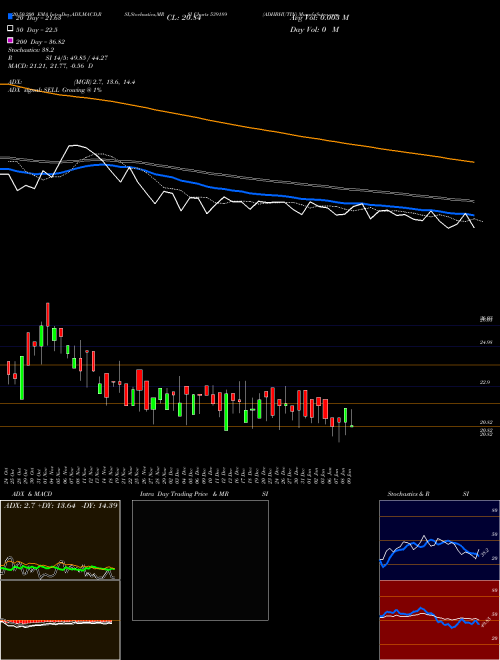Image resolution: width=500 pixels, height=660 pixels.
Task: Click the blue 20 Day legend swatch
Action: [x=10, y=17]
